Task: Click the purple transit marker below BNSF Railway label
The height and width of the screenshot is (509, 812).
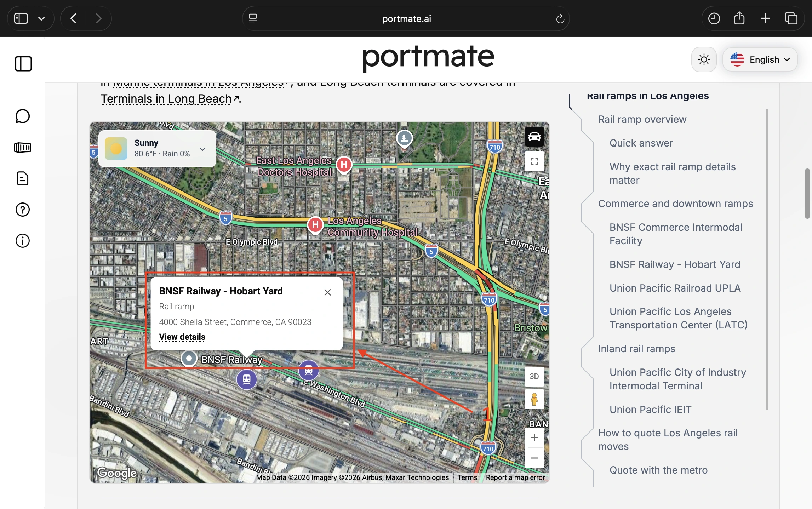Action: (246, 379)
